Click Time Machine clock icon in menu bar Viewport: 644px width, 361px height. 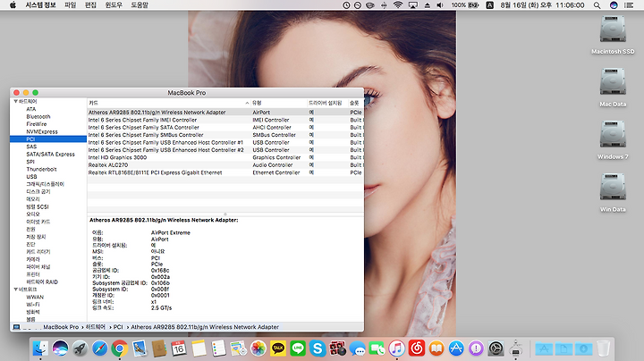[346, 5]
